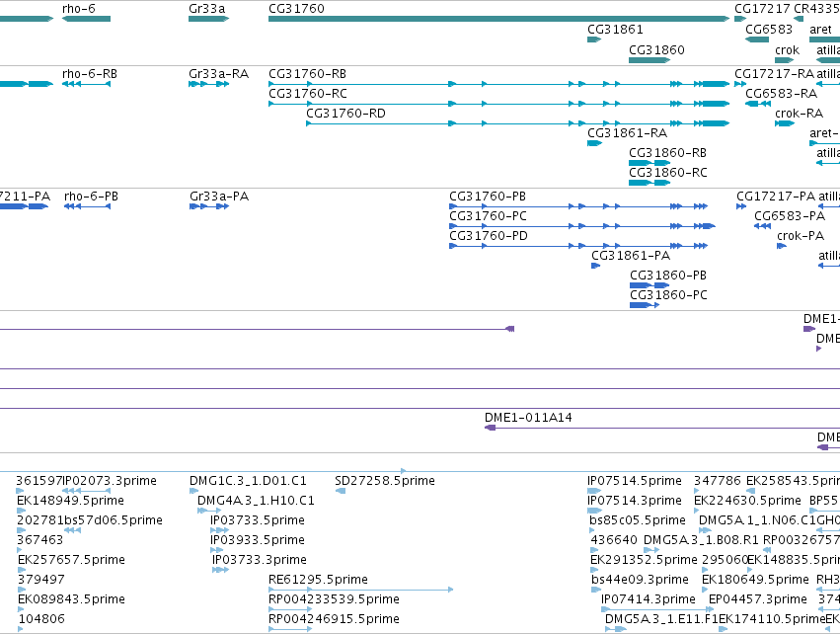
Task: Select the DMG1C.3_1.D01.C1 EST
Action: (193, 491)
